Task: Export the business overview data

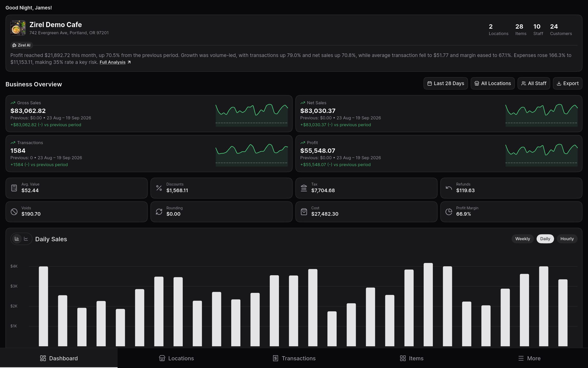Action: coord(568,83)
